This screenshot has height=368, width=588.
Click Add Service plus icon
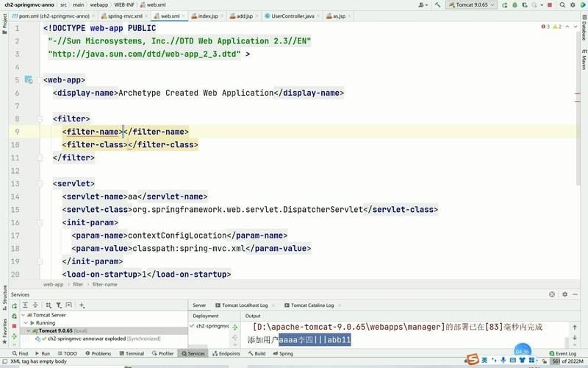tap(82, 305)
